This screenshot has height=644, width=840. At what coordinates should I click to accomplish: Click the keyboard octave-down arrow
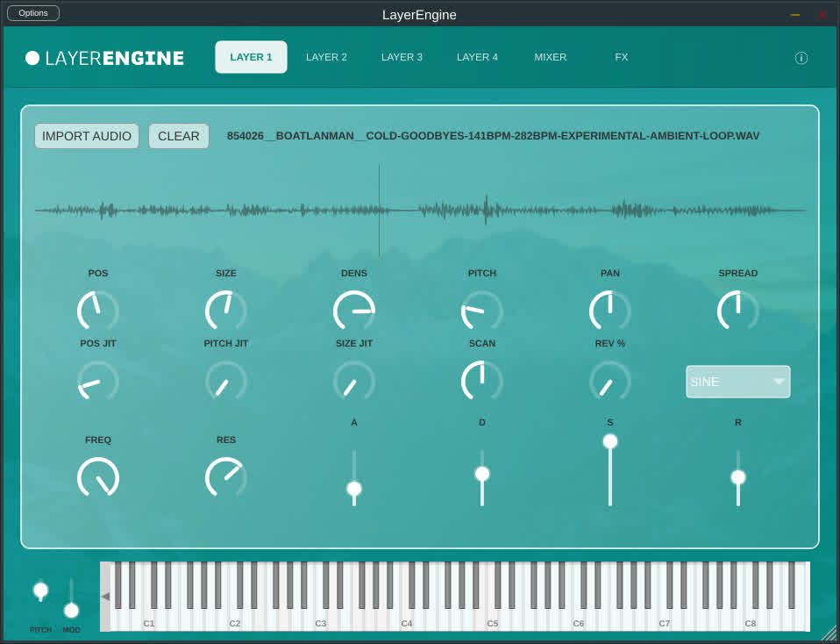(x=105, y=597)
